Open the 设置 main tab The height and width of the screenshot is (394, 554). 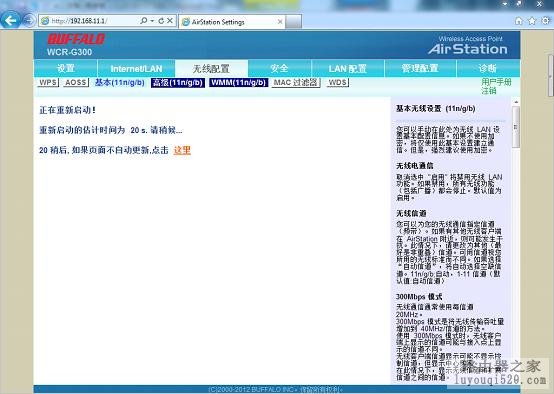coord(66,68)
